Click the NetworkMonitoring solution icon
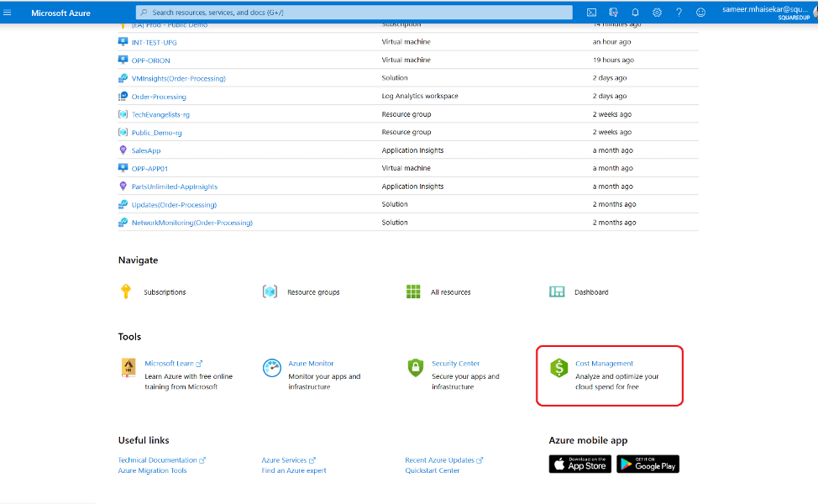Image resolution: width=818 pixels, height=504 pixels. [x=123, y=223]
